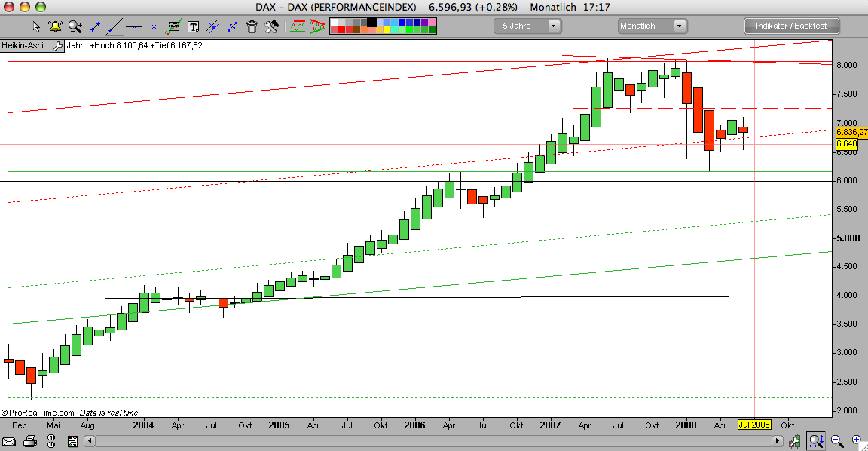The height and width of the screenshot is (451, 868).
Task: Open the Fibonacci chart drawing tool
Action: click(174, 26)
